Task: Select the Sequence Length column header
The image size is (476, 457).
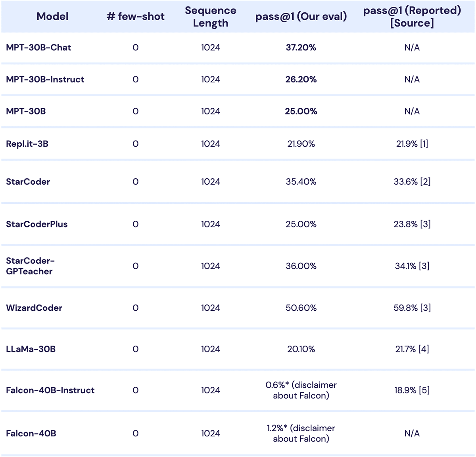Action: pyautogui.click(x=210, y=17)
